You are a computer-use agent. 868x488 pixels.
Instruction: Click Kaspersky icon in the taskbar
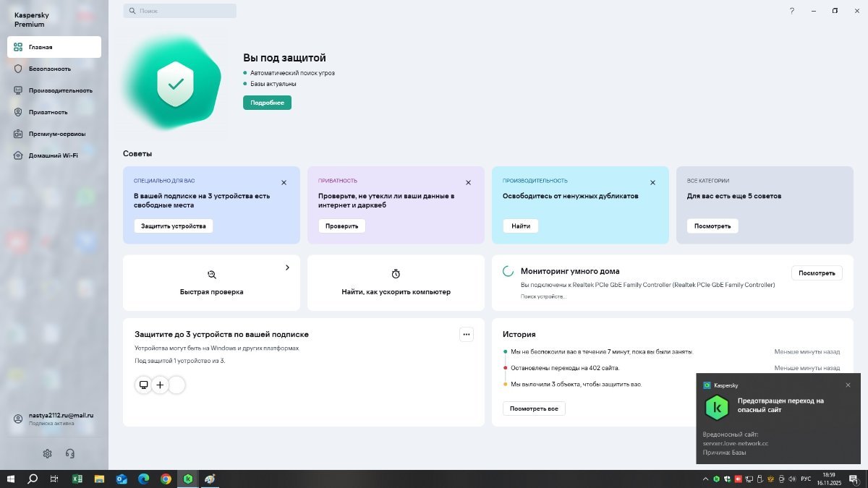[188, 479]
